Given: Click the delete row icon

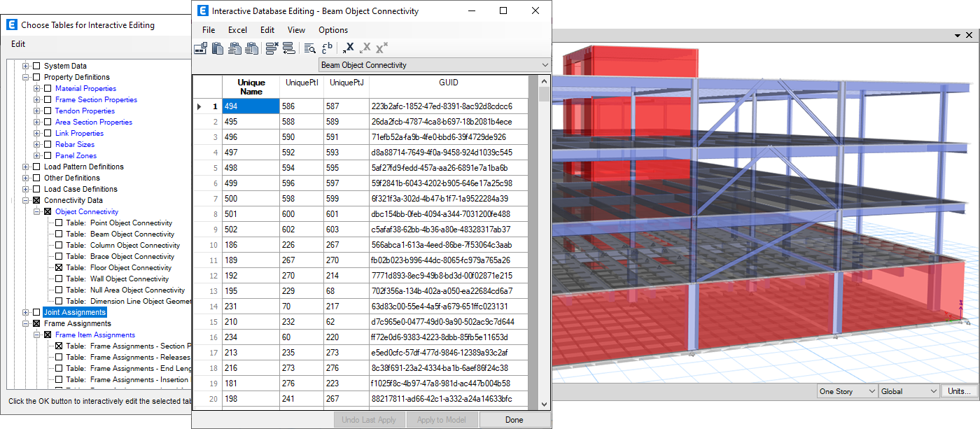Looking at the screenshot, I should (x=272, y=48).
